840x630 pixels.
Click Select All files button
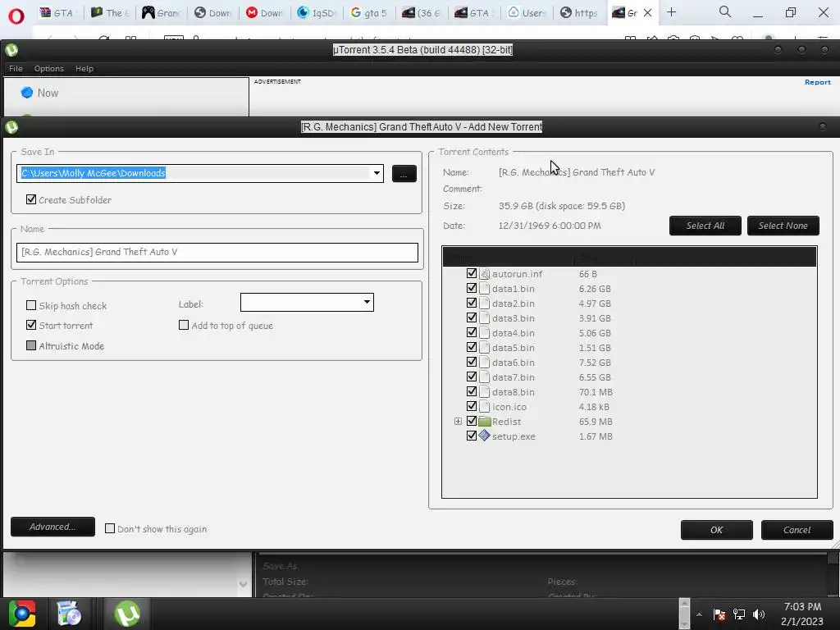click(705, 226)
